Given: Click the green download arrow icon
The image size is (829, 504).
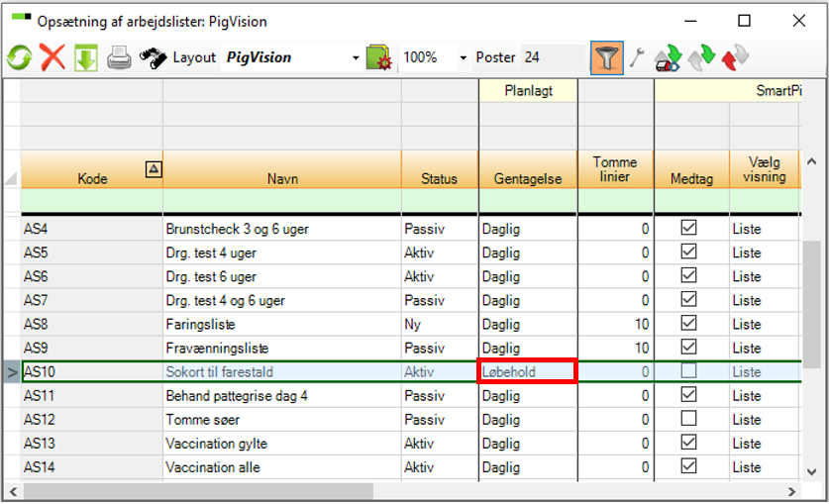Looking at the screenshot, I should 85,57.
